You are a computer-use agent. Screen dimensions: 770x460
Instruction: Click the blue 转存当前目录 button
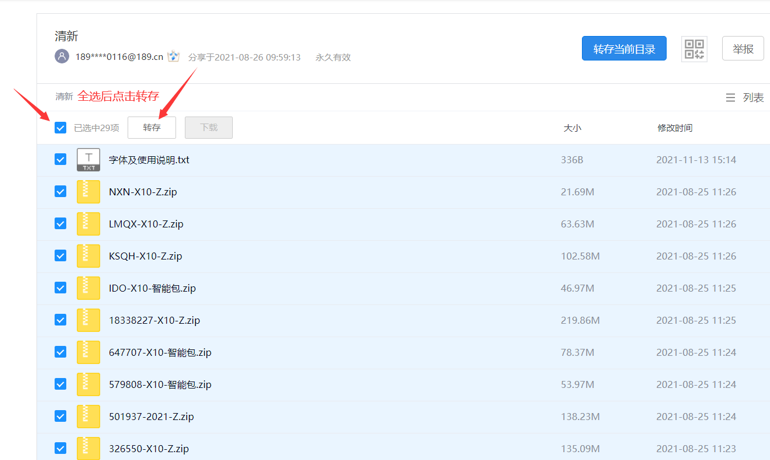pyautogui.click(x=624, y=48)
